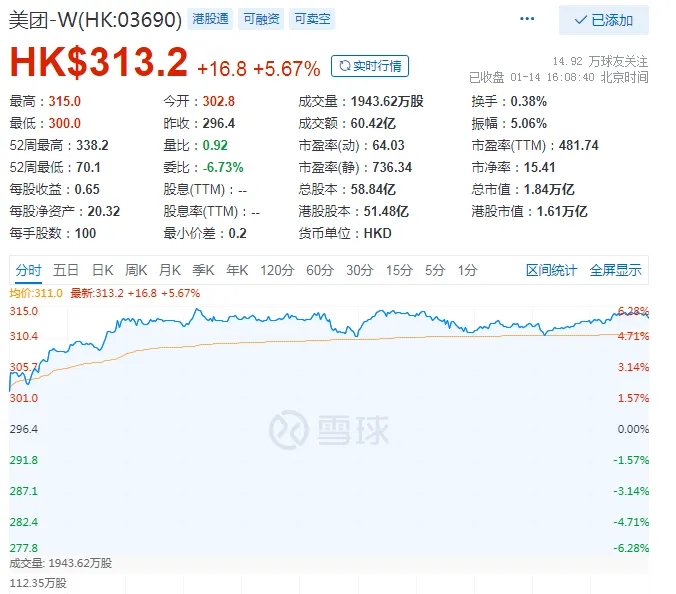Click the 港股通 tag
The width and height of the screenshot is (676, 594).
click(210, 19)
